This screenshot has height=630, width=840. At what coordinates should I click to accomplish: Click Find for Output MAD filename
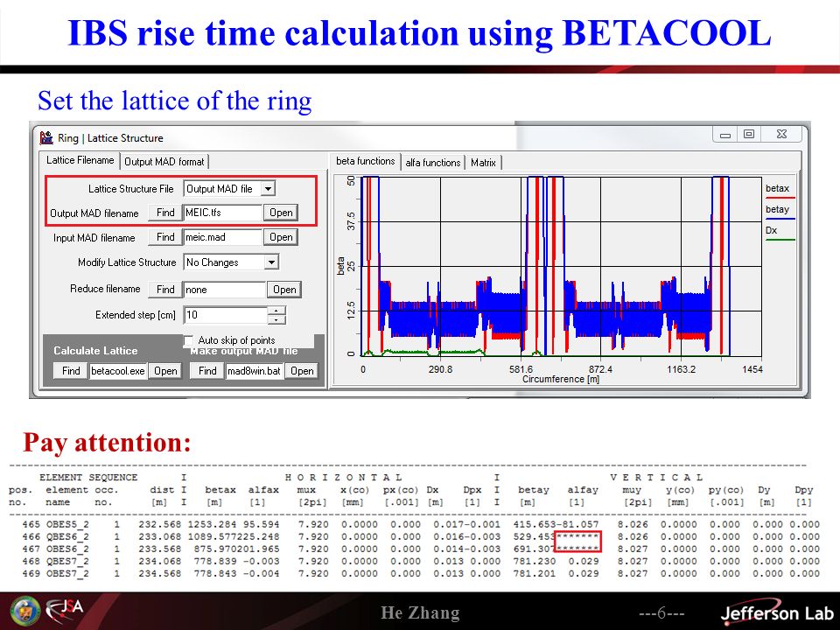[165, 213]
